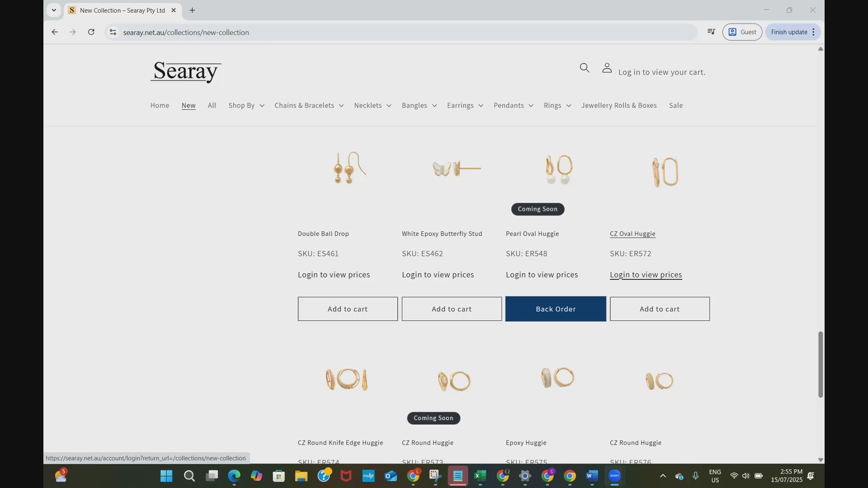
Task: Select Jewellery Rolls & Boxes menu item
Action: click(x=618, y=105)
